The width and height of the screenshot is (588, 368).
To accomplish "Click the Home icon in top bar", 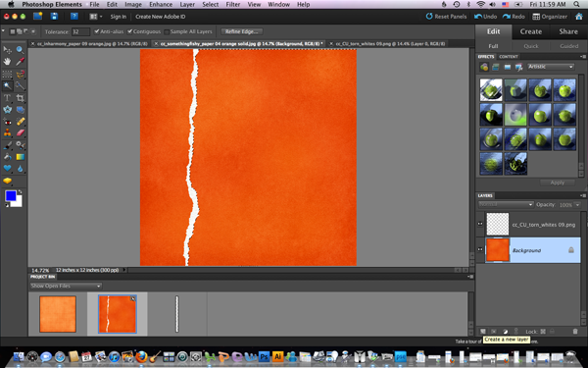I will point(578,16).
